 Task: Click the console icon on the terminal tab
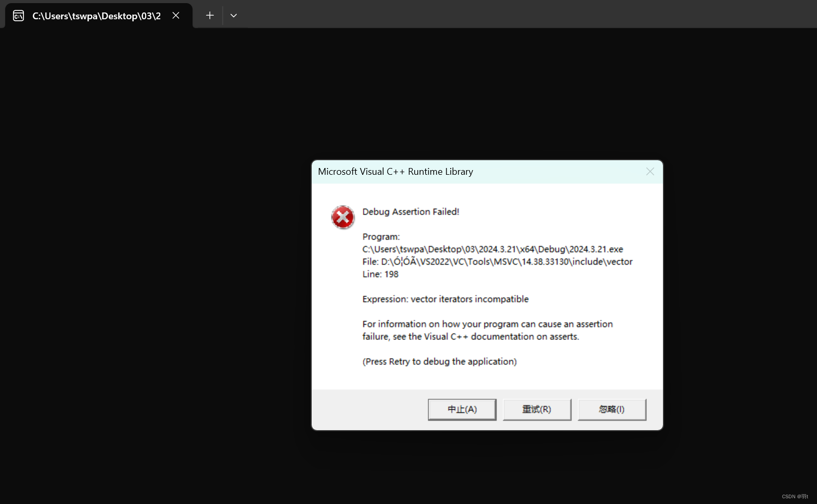pyautogui.click(x=19, y=16)
